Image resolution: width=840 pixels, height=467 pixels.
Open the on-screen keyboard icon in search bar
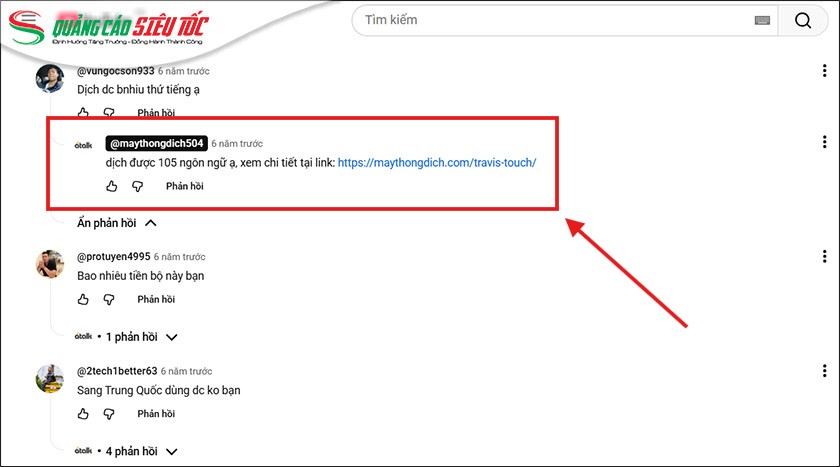tap(763, 20)
